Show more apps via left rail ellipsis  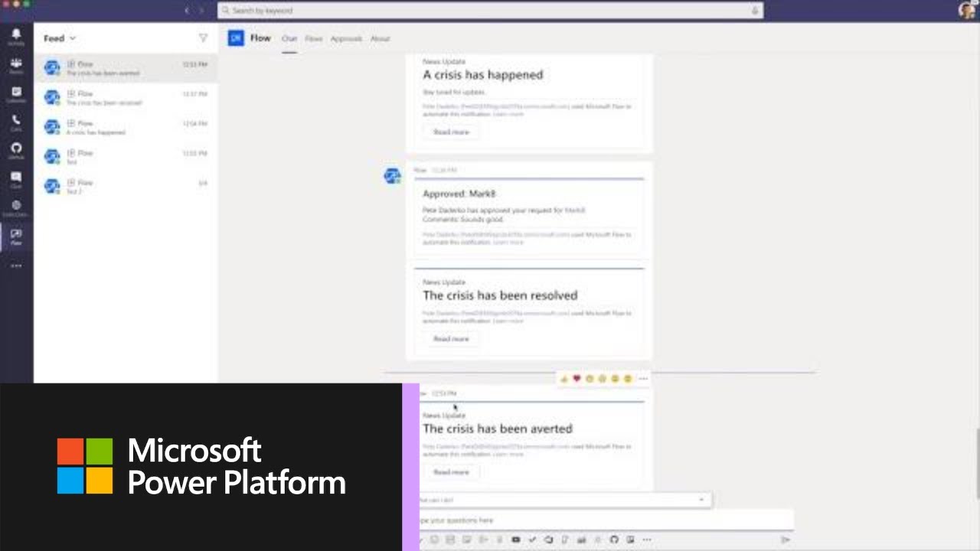click(16, 266)
